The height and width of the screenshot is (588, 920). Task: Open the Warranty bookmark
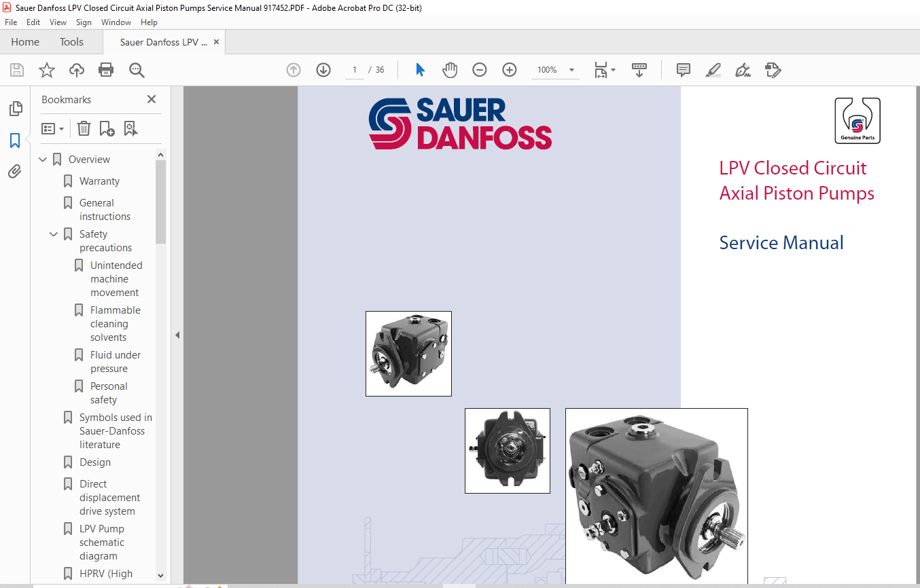(x=99, y=181)
